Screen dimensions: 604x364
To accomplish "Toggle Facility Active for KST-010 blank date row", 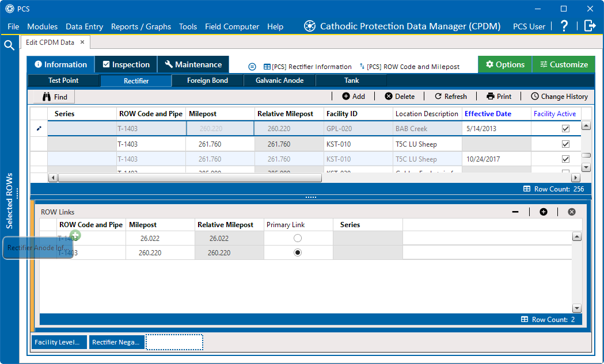I will tap(565, 144).
